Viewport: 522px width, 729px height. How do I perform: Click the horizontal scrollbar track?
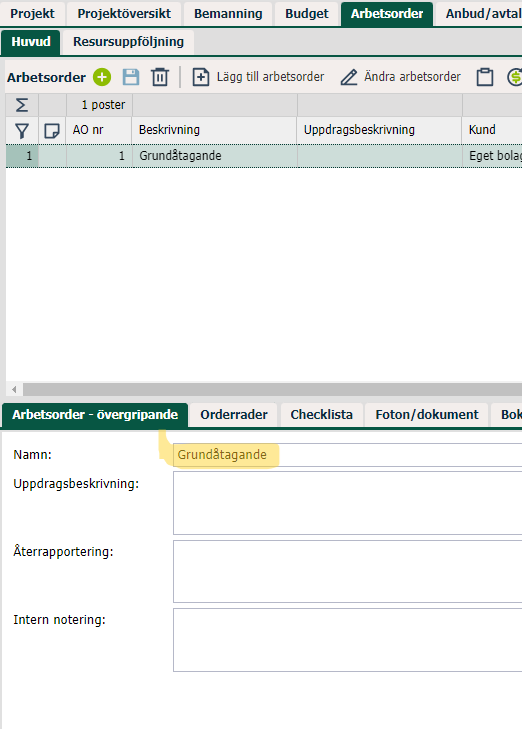point(272,389)
